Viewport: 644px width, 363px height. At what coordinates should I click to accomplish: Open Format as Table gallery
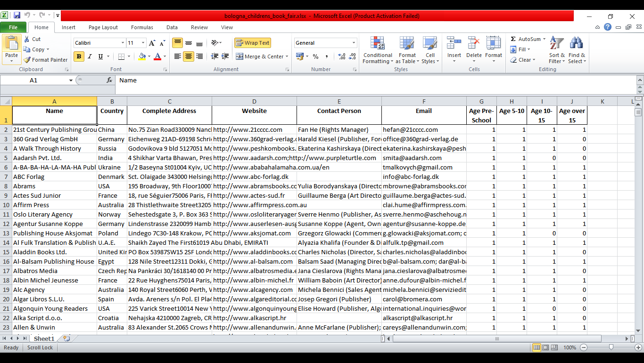pos(407,50)
